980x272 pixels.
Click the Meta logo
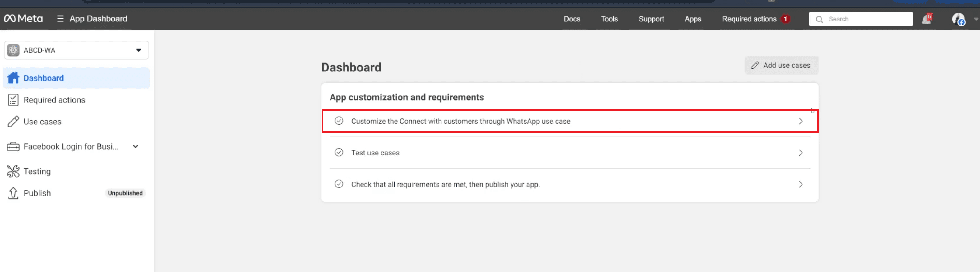[23, 19]
